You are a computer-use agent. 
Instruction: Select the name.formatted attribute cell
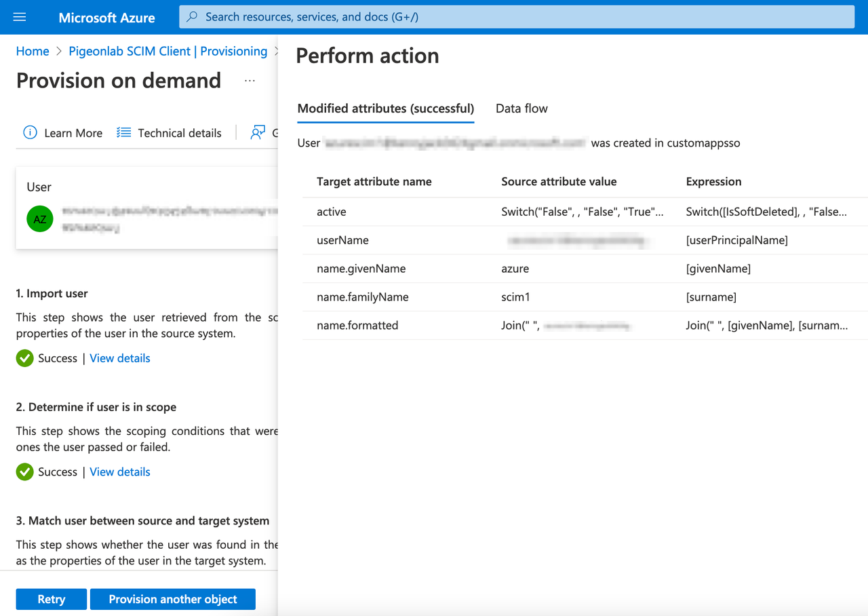pyautogui.click(x=357, y=326)
